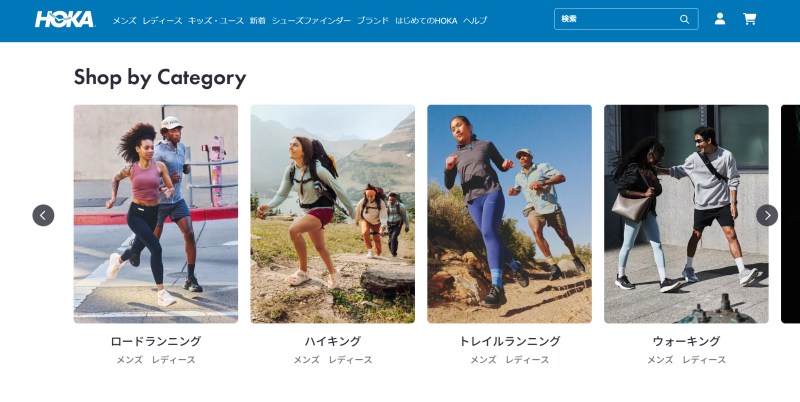Choose レディース under ウォーキング
800x402 pixels.
tap(704, 360)
